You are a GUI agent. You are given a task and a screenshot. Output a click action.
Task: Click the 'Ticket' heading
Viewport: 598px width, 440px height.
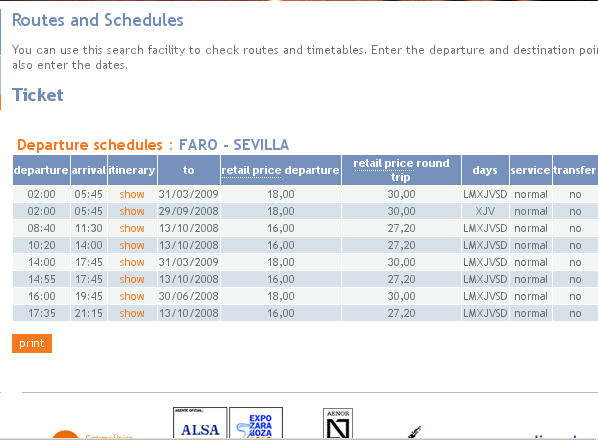(x=38, y=95)
